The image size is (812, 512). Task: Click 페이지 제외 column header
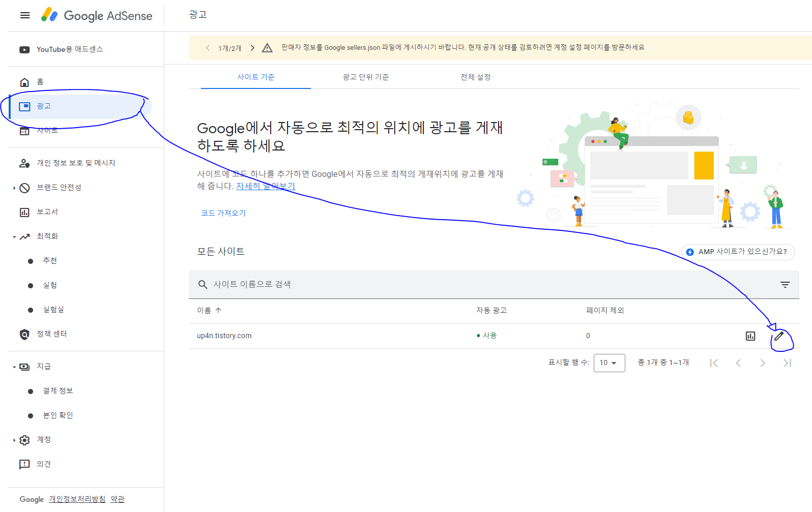(x=605, y=310)
